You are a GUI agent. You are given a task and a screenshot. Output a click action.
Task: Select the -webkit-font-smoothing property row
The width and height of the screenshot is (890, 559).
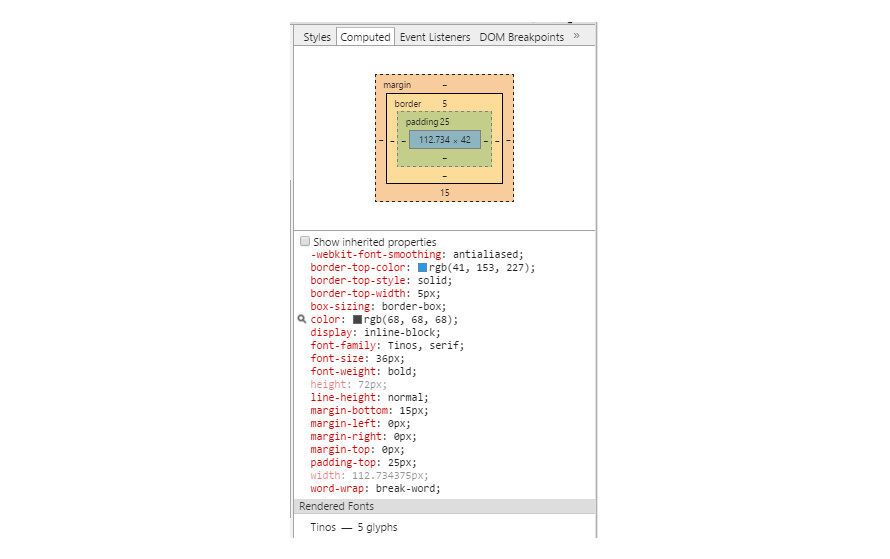417,254
